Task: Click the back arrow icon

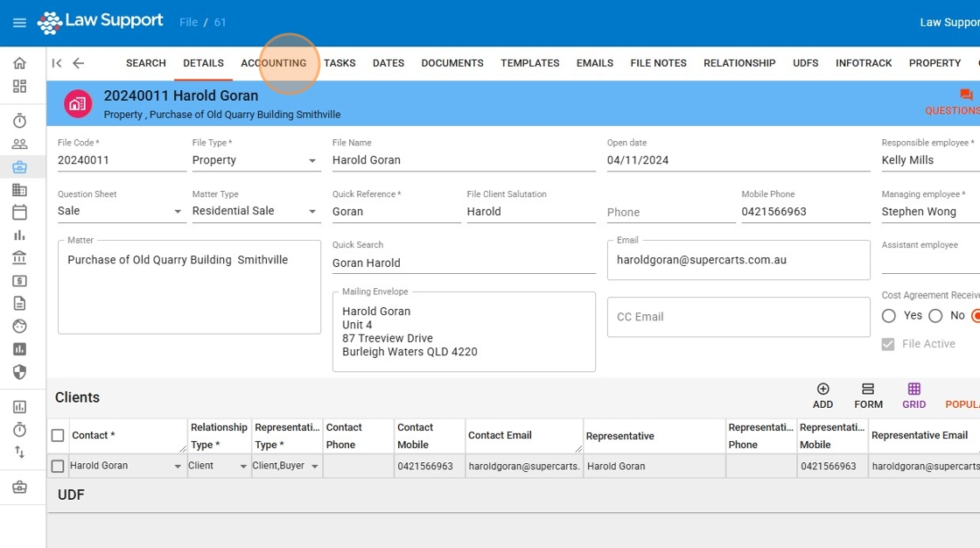Action: [79, 63]
